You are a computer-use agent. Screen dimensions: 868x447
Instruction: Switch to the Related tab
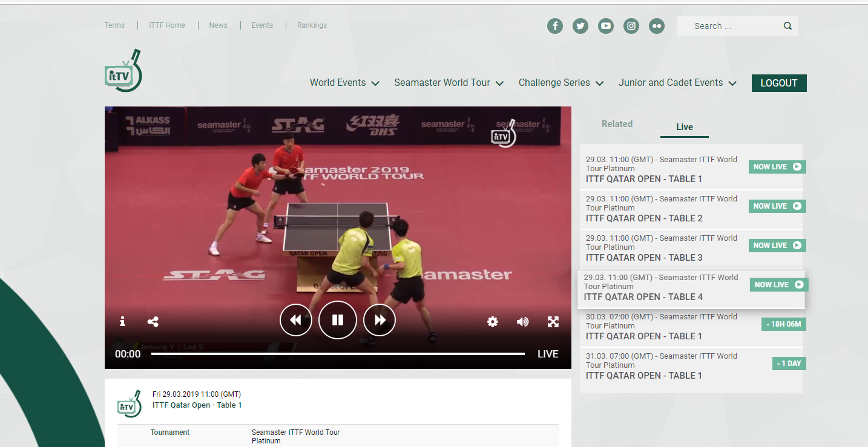click(x=617, y=124)
